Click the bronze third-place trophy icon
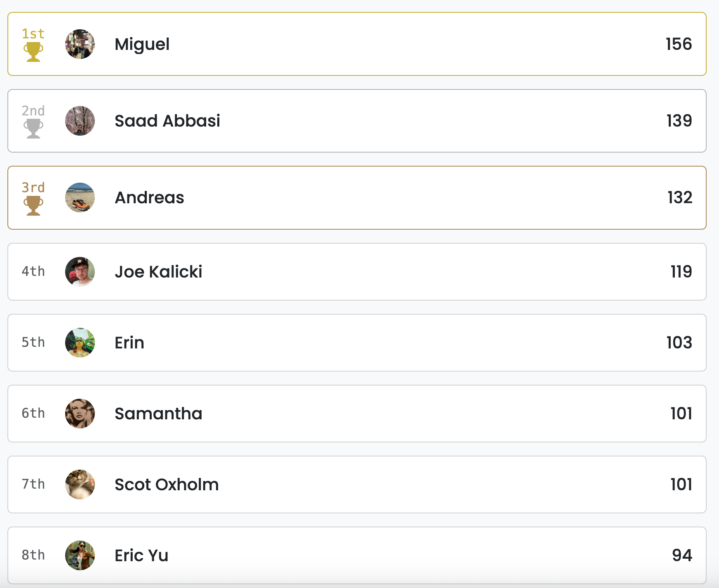 click(33, 205)
